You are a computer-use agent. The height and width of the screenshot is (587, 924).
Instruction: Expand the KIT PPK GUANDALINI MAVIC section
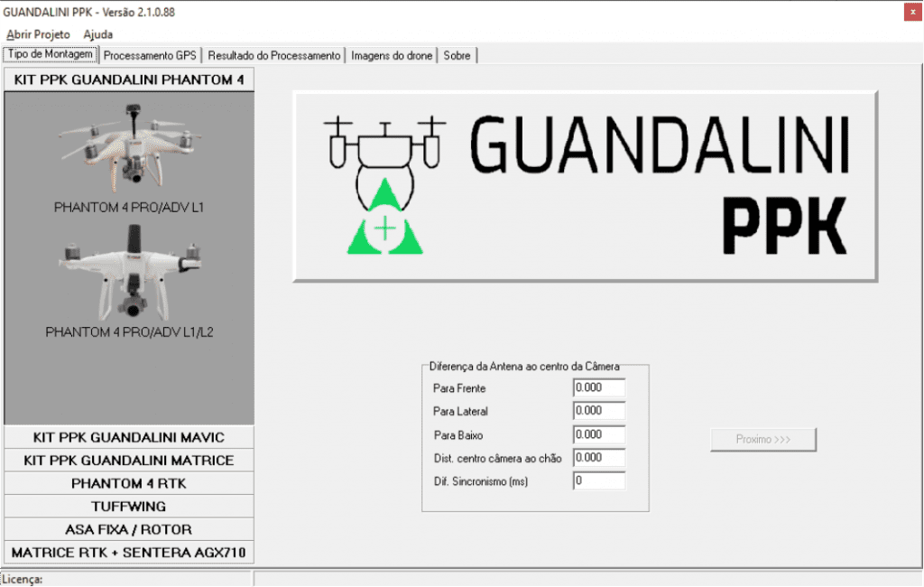click(x=129, y=437)
